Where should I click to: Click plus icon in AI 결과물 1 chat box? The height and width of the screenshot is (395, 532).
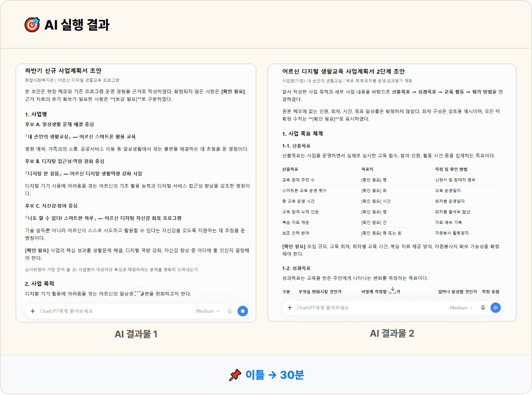pyautogui.click(x=33, y=311)
